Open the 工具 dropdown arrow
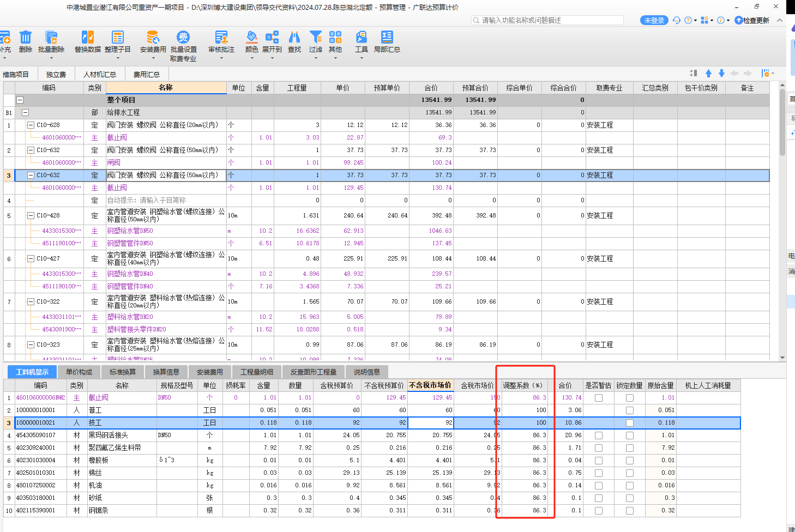The image size is (795, 532). coord(362,58)
